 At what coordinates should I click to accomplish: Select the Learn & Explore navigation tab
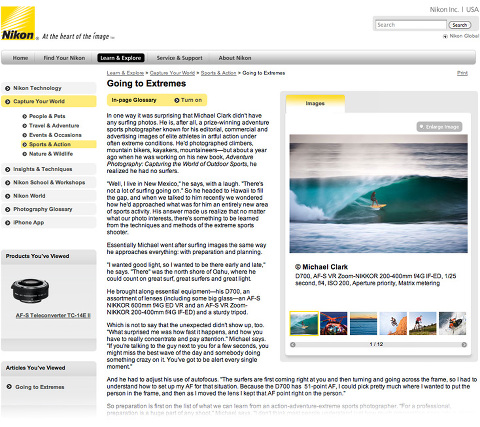(x=121, y=58)
